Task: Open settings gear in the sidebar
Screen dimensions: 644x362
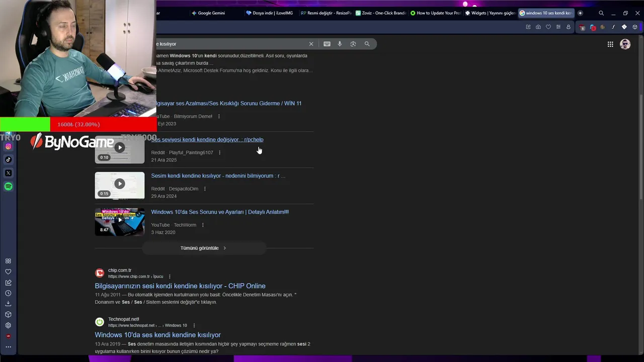Action: click(x=8, y=325)
